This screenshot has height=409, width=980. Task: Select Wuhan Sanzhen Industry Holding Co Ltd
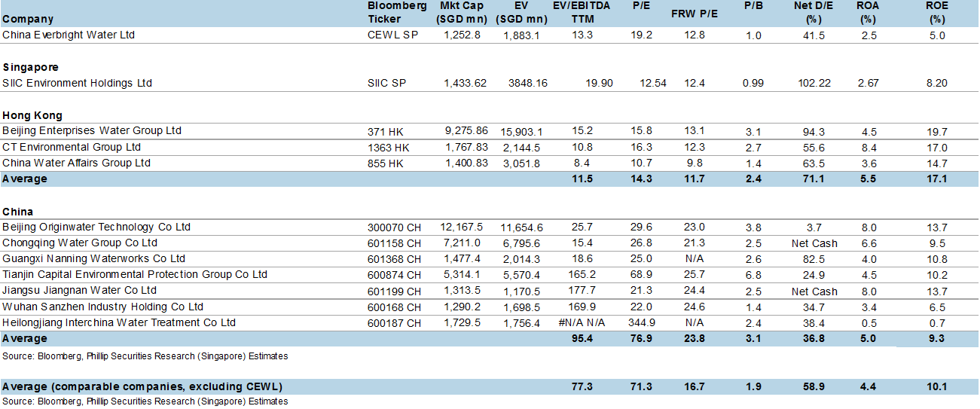click(103, 307)
